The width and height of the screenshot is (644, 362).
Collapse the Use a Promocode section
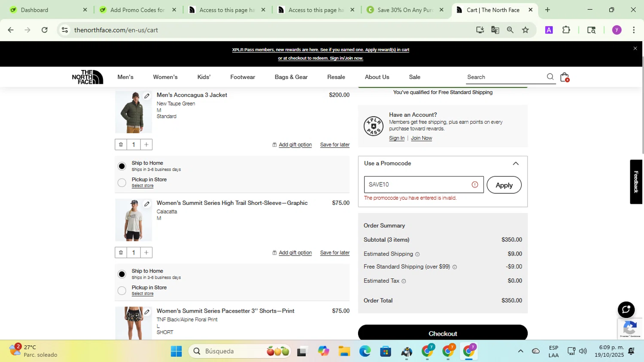pyautogui.click(x=516, y=164)
